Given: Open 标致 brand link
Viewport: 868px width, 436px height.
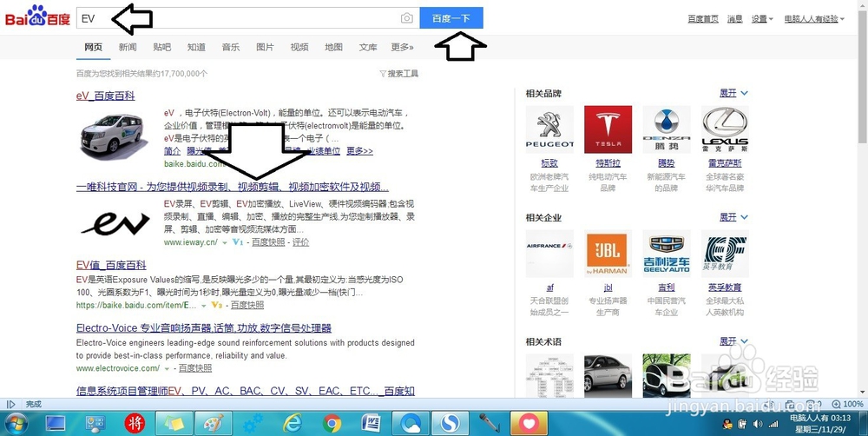Looking at the screenshot, I should click(549, 163).
